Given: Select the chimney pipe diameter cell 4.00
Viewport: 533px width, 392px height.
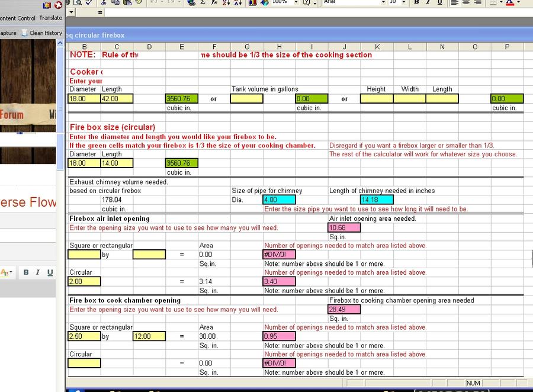Looking at the screenshot, I should click(278, 200).
